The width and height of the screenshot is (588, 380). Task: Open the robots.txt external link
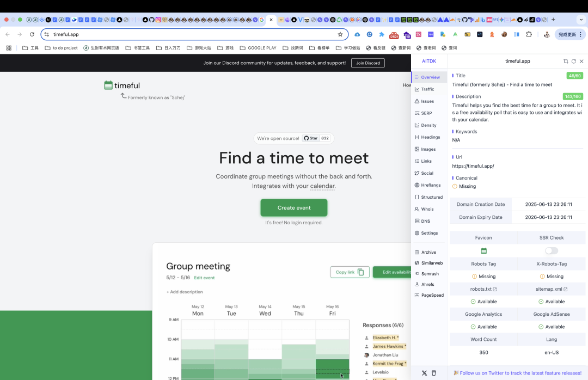click(483, 289)
